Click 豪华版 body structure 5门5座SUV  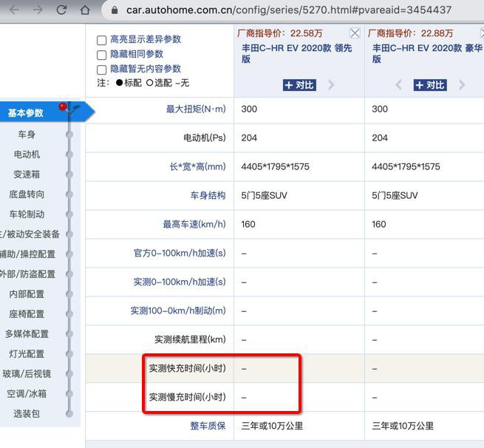click(x=395, y=195)
